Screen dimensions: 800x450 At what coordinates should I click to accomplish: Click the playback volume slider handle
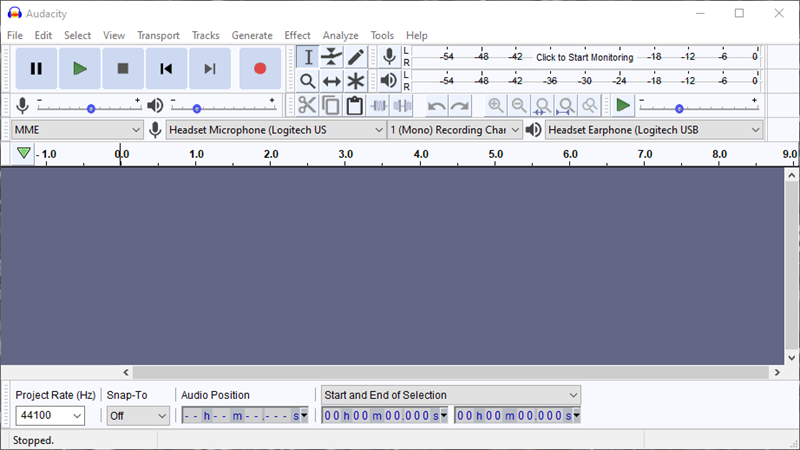point(196,109)
